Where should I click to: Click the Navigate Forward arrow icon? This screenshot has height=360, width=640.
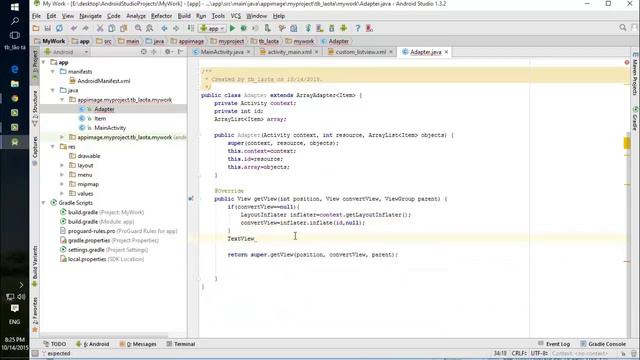pyautogui.click(x=176, y=28)
